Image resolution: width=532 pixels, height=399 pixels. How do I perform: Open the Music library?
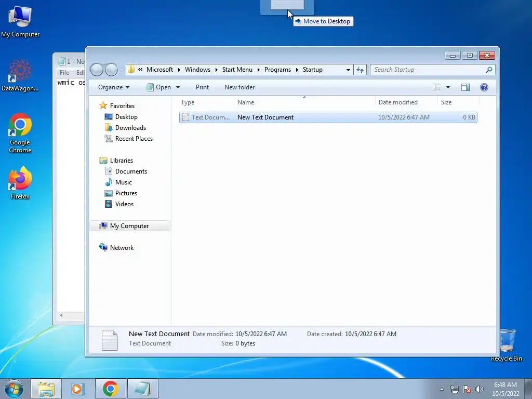(x=118, y=182)
